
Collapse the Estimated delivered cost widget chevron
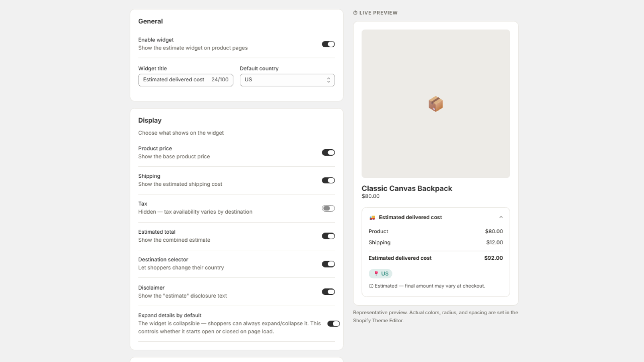[x=501, y=217]
